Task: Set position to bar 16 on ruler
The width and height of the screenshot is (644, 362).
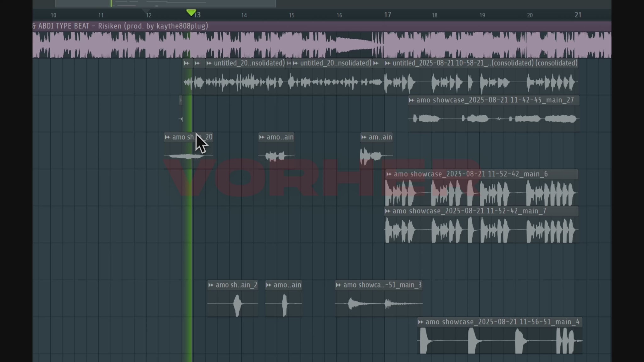Action: coord(339,15)
